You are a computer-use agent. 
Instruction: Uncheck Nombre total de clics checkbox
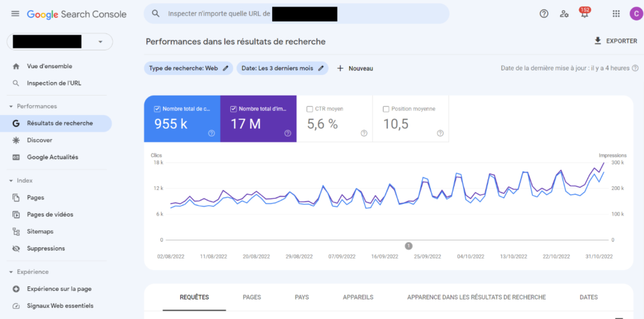click(x=157, y=109)
